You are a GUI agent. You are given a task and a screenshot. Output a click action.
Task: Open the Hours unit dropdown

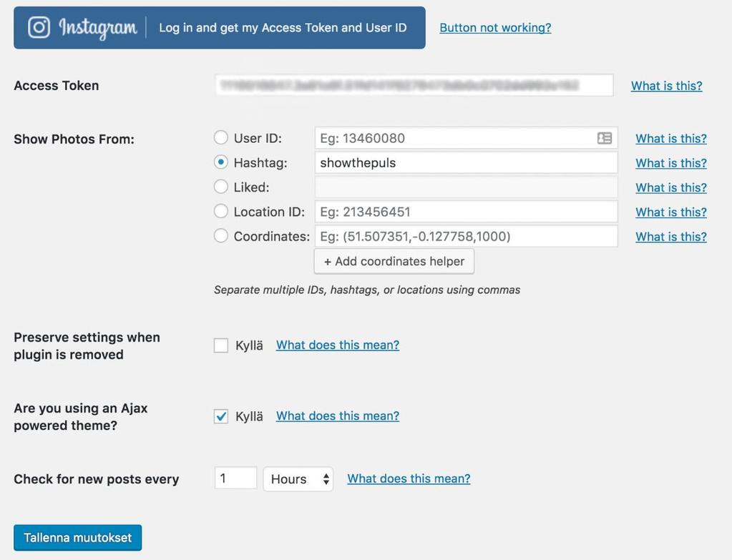(298, 478)
